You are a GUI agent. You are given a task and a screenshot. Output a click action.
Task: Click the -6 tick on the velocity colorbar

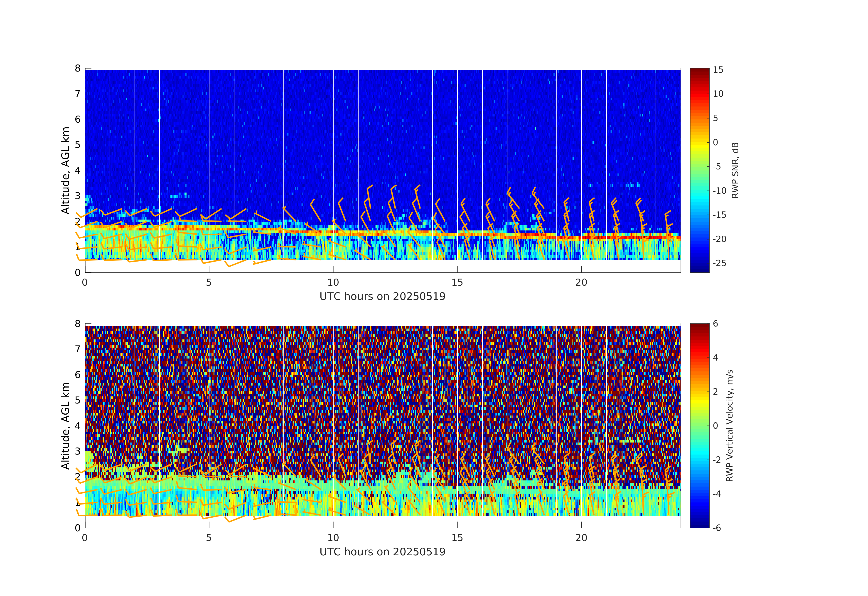pos(717,528)
